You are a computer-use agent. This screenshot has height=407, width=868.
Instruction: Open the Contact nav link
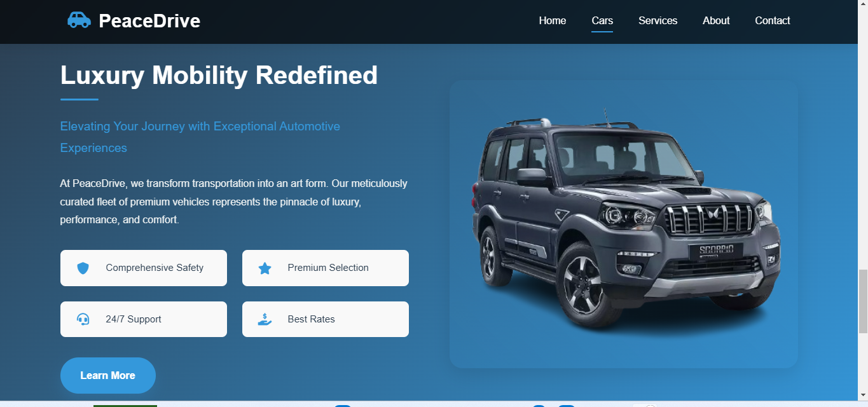(x=773, y=20)
